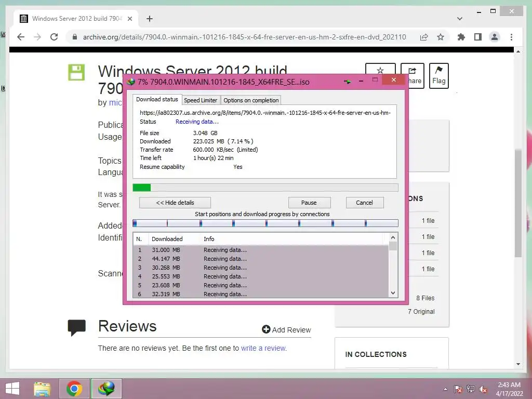The width and height of the screenshot is (532, 399).
Task: Click the green floppy software icon
Action: (76, 72)
